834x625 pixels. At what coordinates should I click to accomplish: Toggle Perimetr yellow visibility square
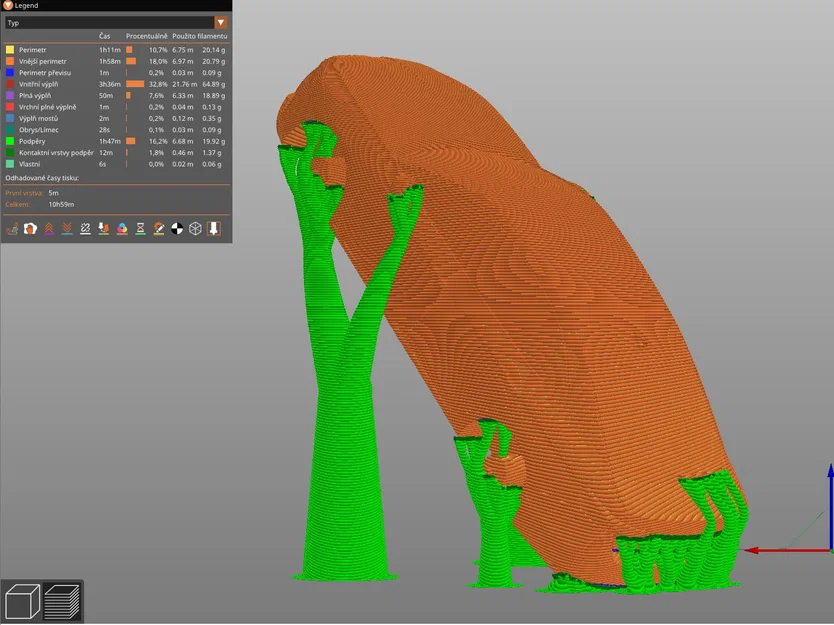10,49
